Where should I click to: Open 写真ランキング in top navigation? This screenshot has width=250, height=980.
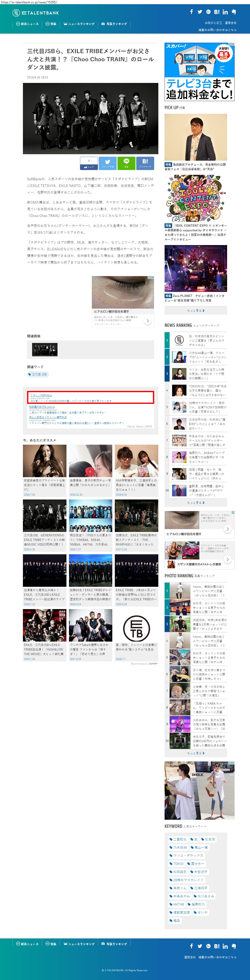coord(114,24)
